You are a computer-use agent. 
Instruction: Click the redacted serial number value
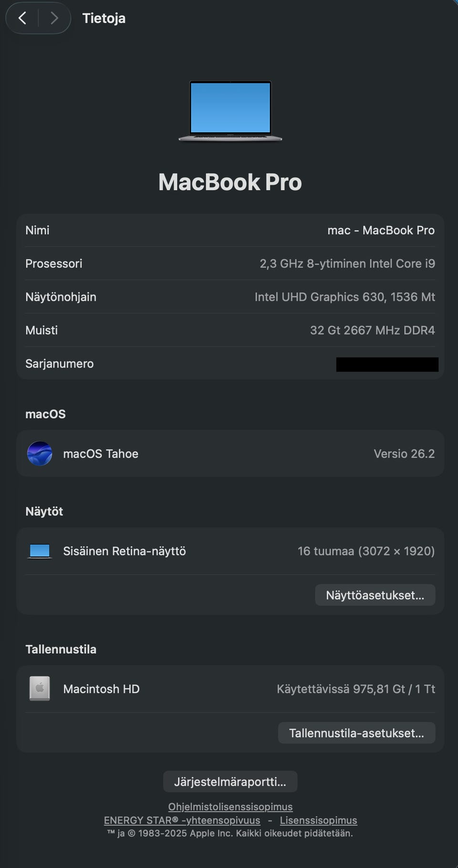[387, 364]
